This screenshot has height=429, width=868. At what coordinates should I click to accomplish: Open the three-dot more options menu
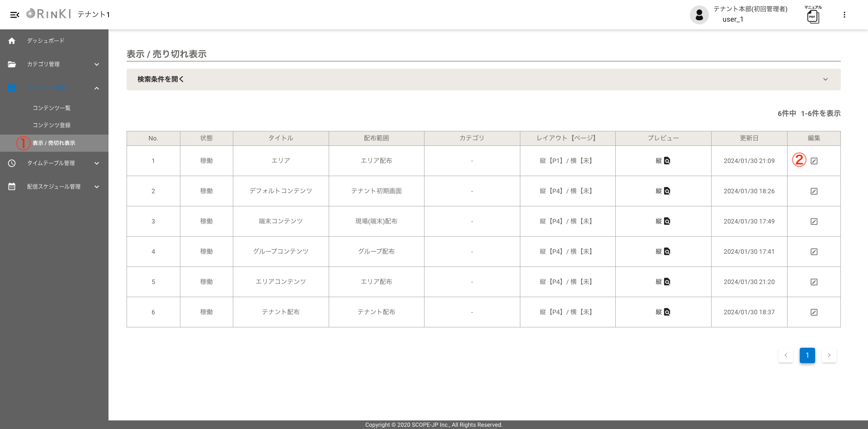(844, 15)
